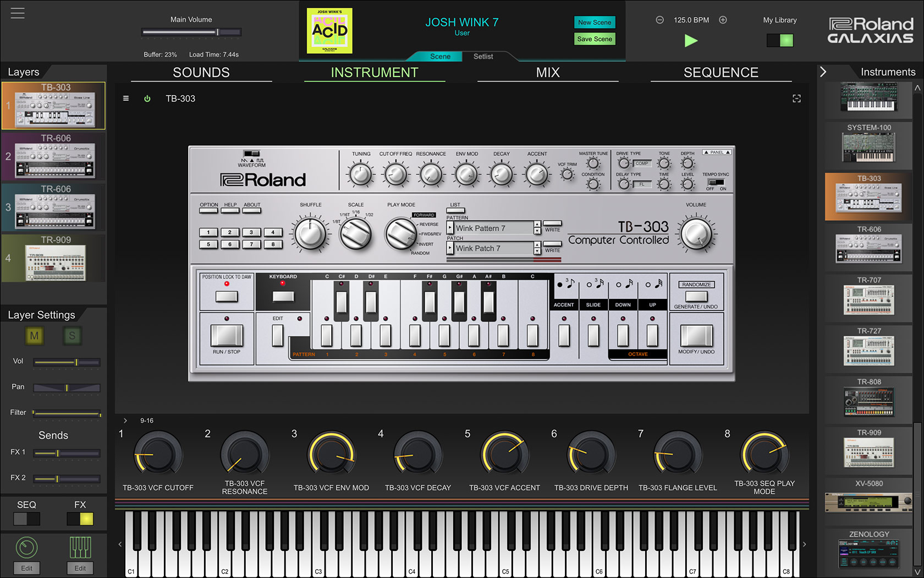The height and width of the screenshot is (578, 924).
Task: Switch to the INSTRUMENT tab
Action: click(x=375, y=73)
